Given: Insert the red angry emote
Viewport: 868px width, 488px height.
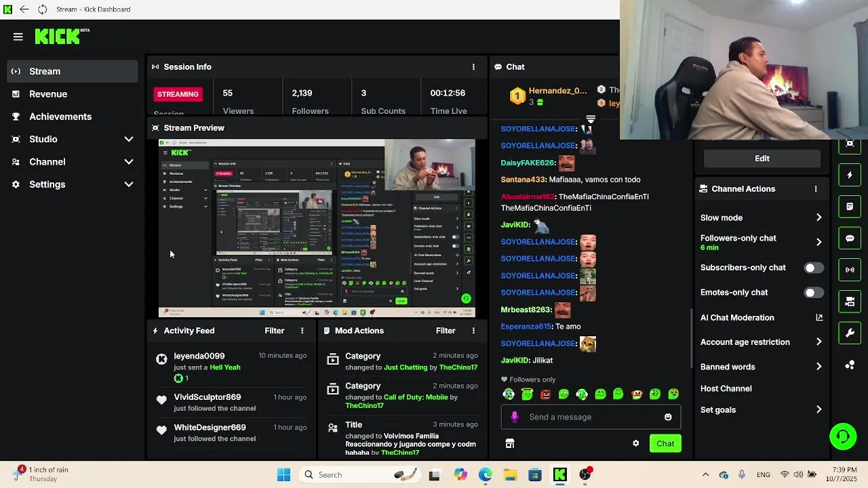Looking at the screenshot, I should coord(545,394).
